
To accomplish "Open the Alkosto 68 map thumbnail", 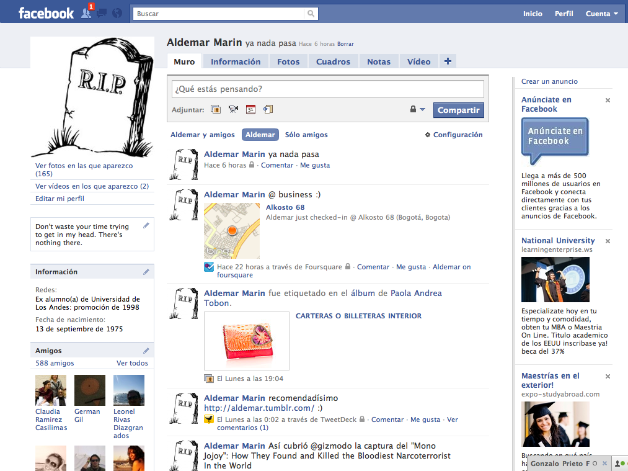I will coord(231,230).
